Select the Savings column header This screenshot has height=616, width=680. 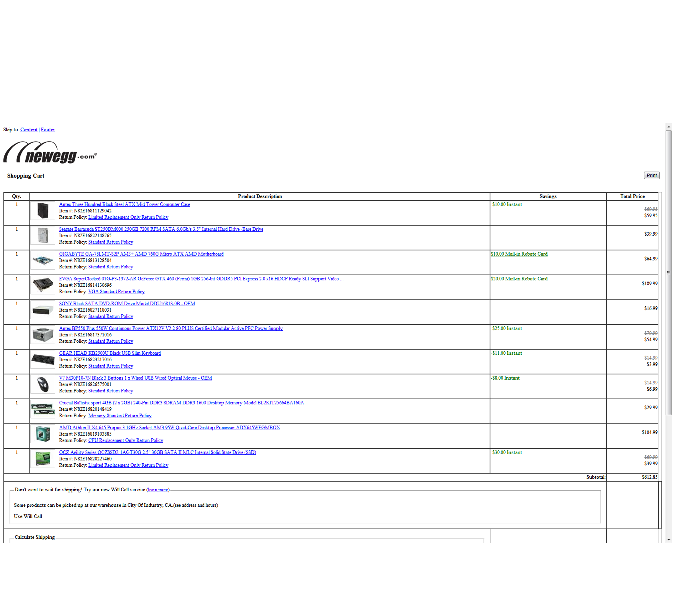548,196
